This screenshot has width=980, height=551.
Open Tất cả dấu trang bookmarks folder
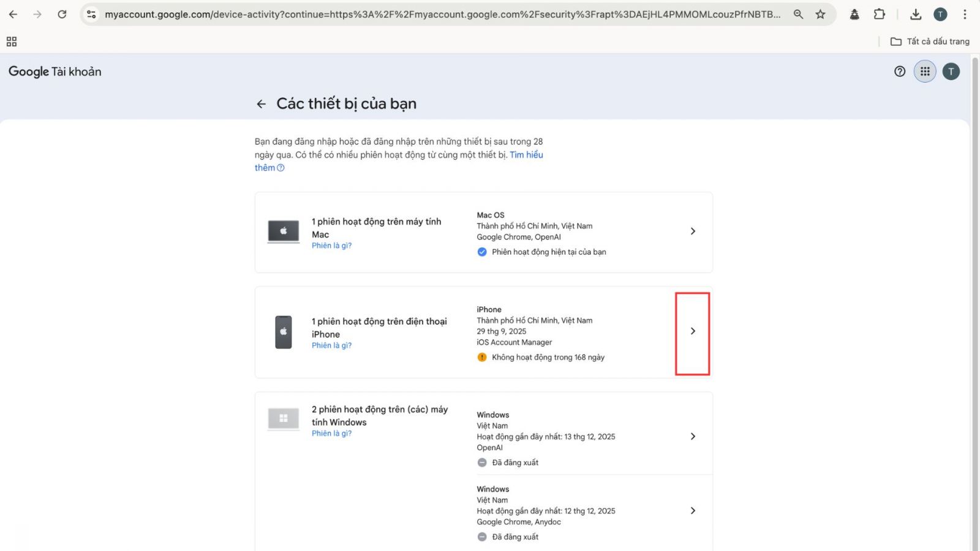(930, 42)
